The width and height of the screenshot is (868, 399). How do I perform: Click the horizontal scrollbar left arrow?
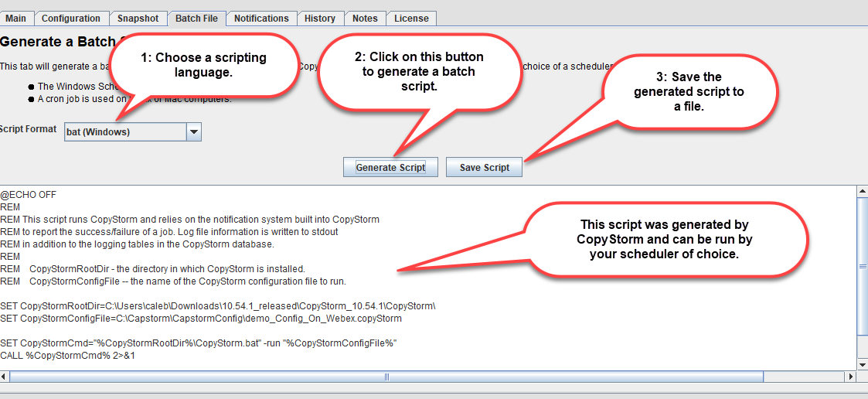[5, 377]
